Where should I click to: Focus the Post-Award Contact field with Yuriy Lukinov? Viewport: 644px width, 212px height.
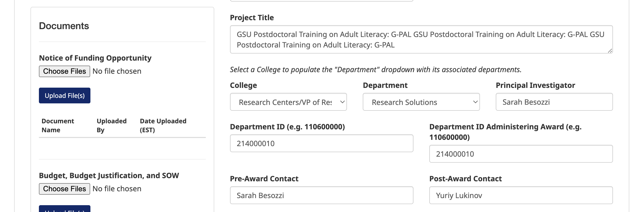[x=521, y=195]
